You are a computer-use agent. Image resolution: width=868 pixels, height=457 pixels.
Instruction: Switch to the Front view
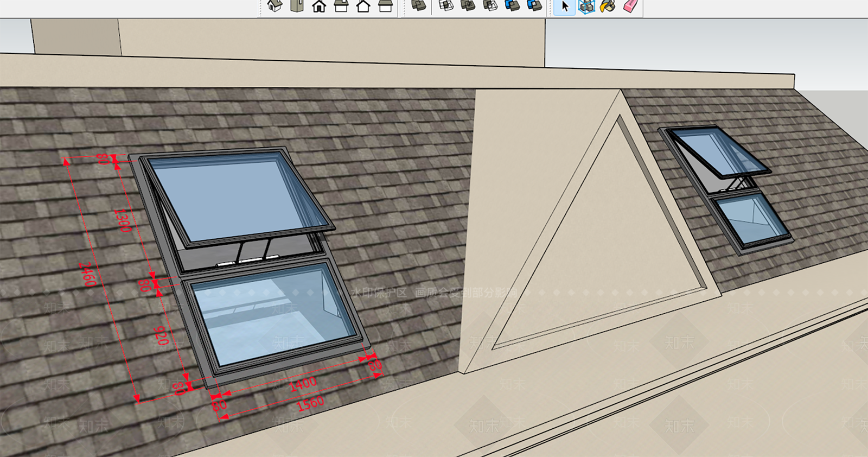click(319, 6)
